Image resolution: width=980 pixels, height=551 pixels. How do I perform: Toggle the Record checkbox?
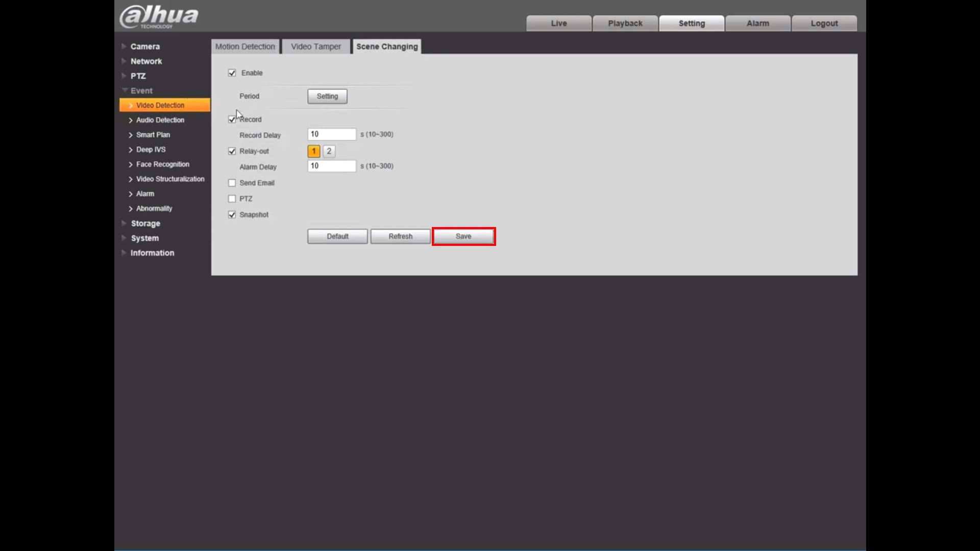[232, 119]
